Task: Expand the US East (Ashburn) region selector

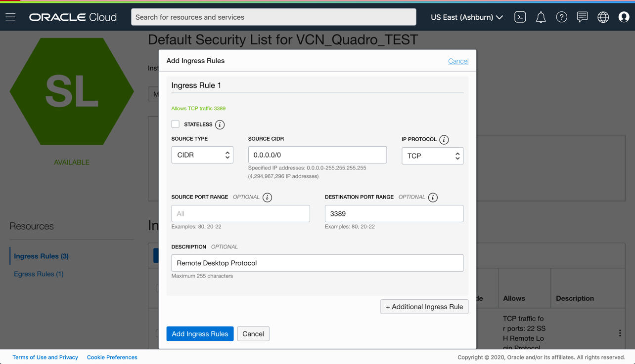Action: coord(466,17)
